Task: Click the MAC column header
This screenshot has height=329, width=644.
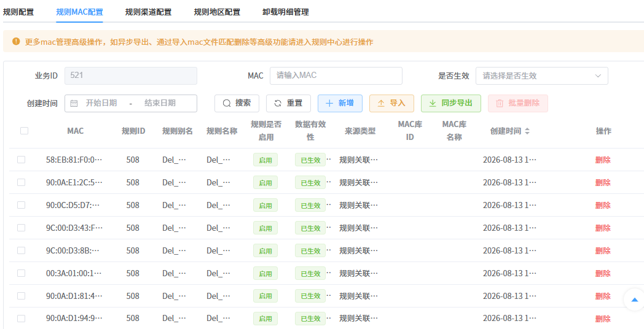Action: point(76,131)
